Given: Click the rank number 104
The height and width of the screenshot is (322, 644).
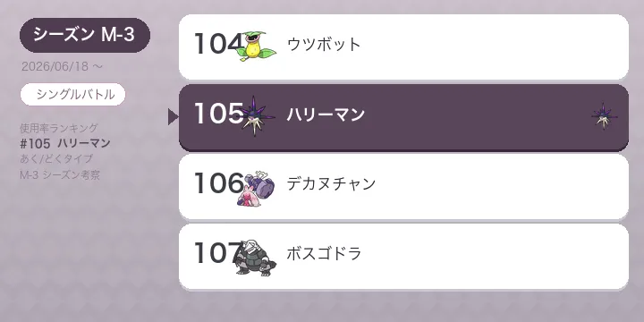Looking at the screenshot, I should tap(217, 44).
